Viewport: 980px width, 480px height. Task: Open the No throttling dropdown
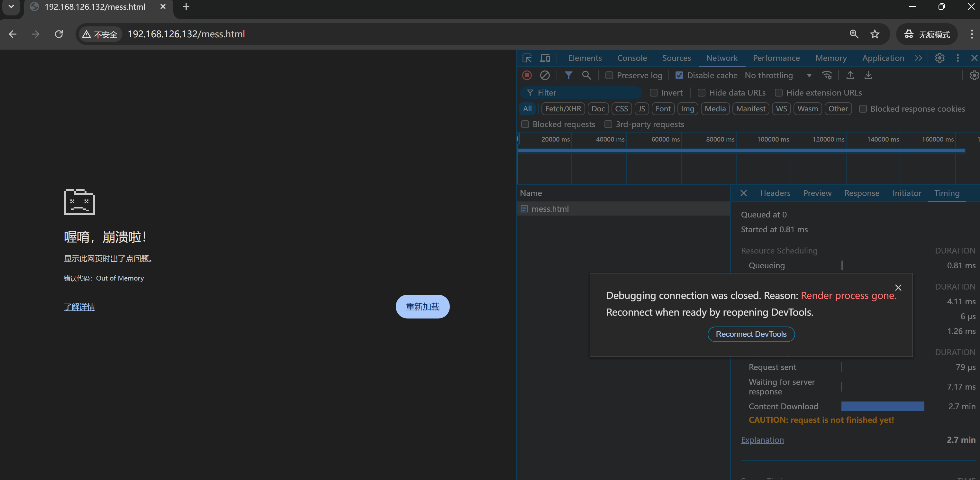tap(778, 75)
